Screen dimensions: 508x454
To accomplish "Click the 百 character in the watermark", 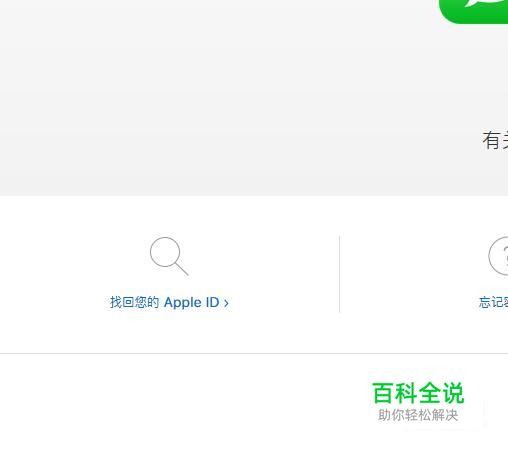I will [383, 393].
